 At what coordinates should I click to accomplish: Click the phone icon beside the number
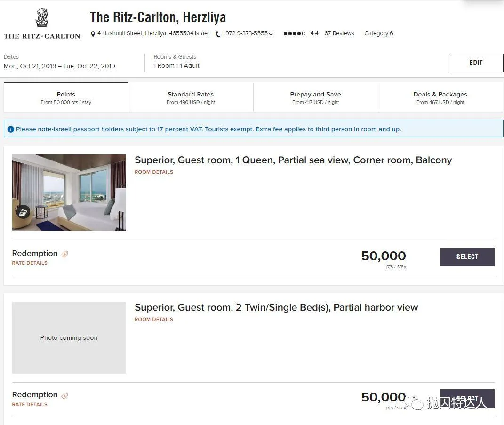[218, 34]
